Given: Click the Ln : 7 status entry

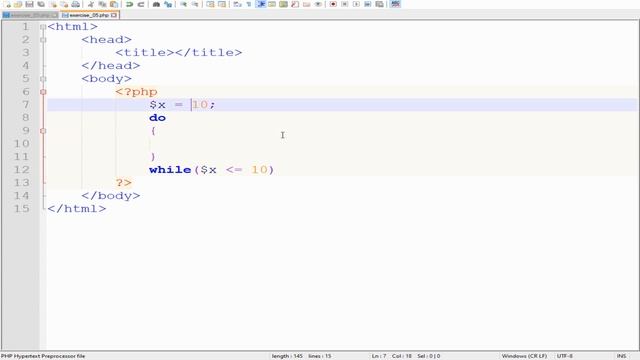Looking at the screenshot, I should click(x=379, y=356).
